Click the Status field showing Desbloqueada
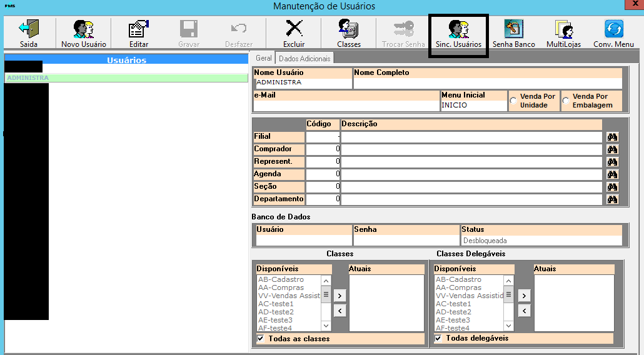 pyautogui.click(x=541, y=241)
